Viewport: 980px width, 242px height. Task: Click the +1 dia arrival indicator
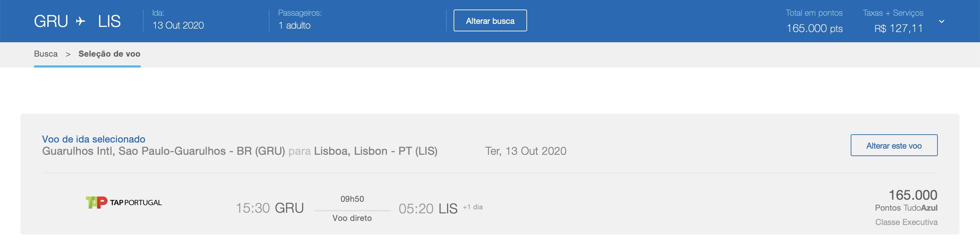pyautogui.click(x=473, y=207)
